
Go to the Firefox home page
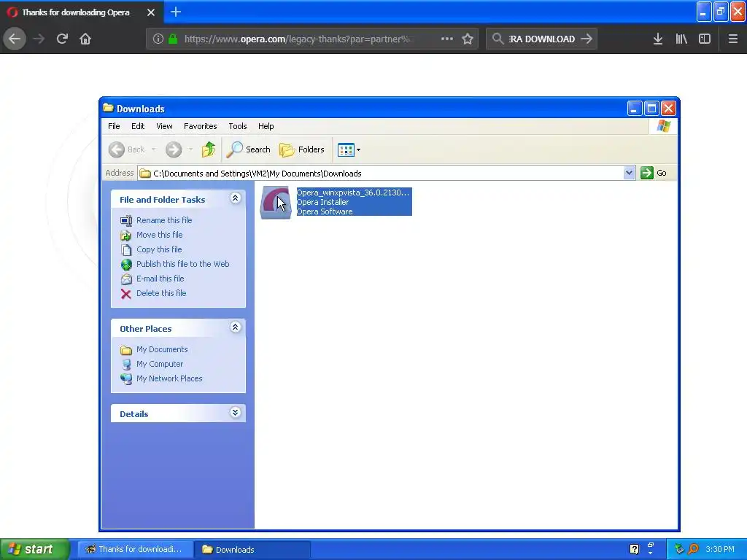[x=85, y=39]
